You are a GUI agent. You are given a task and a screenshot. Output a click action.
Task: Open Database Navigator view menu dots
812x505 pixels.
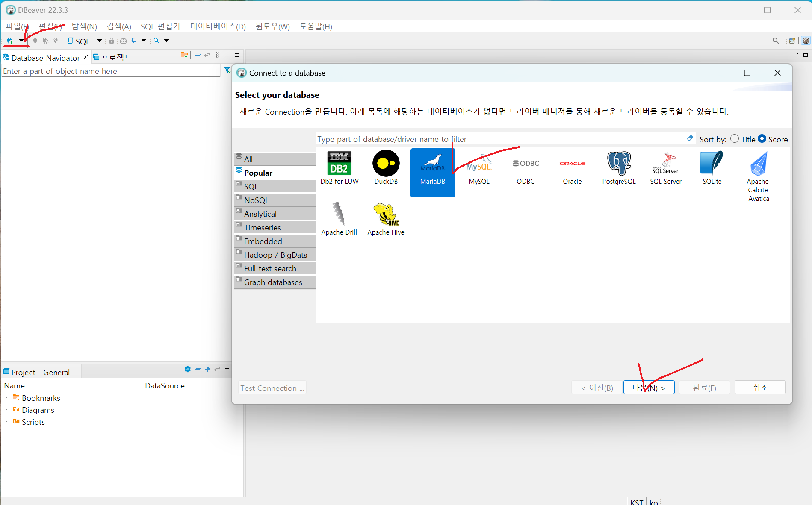click(x=217, y=55)
